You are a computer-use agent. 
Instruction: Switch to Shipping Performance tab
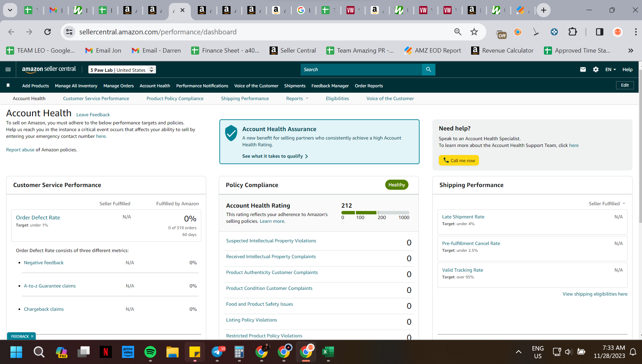coord(245,98)
